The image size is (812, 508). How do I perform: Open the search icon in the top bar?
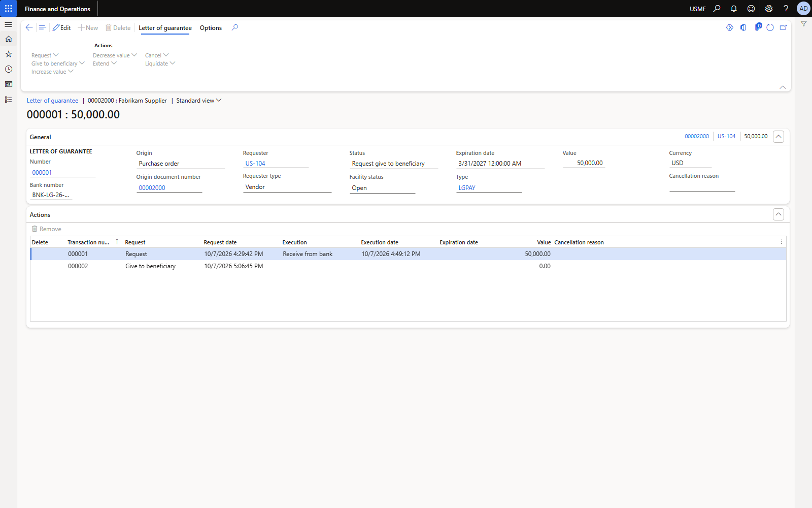click(717, 9)
